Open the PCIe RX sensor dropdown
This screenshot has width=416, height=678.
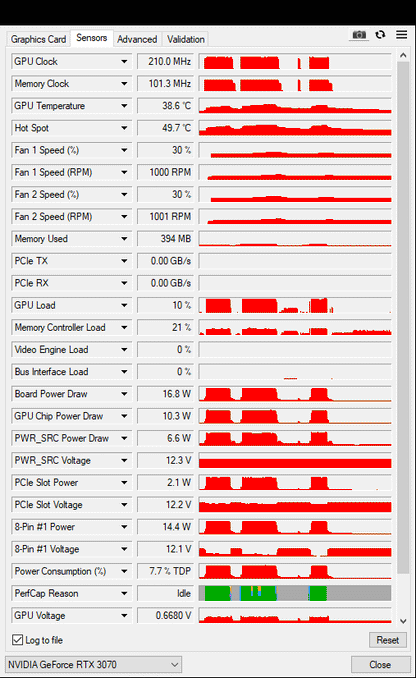click(x=124, y=283)
